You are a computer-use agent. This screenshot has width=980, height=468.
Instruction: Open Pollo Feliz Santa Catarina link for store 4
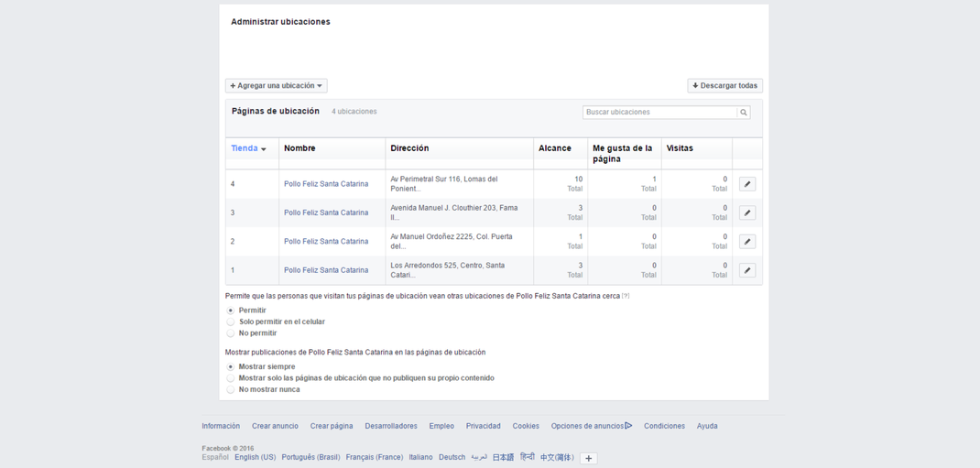[x=326, y=184]
